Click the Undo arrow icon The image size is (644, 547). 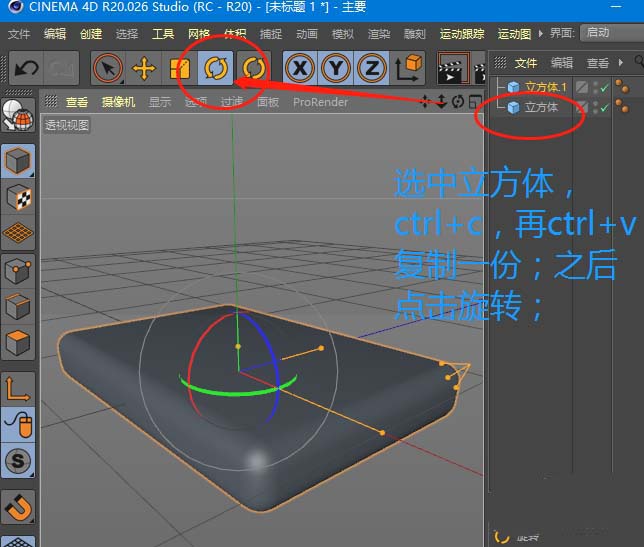[26, 68]
